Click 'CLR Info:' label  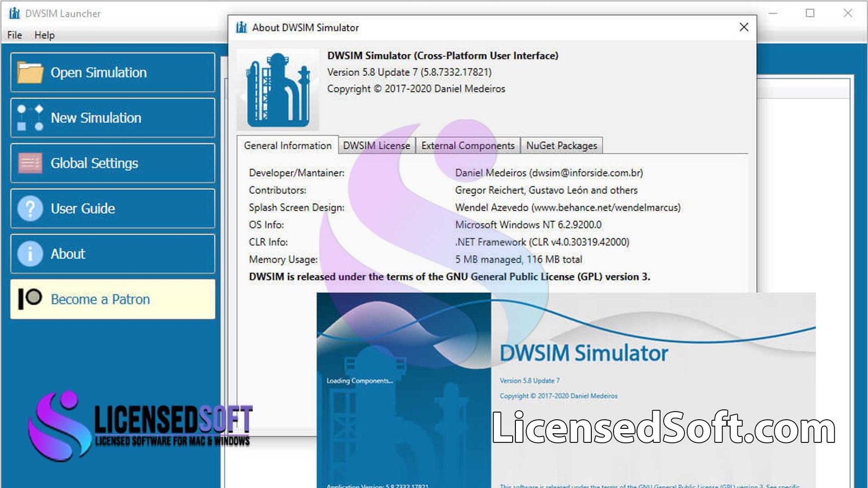point(269,242)
